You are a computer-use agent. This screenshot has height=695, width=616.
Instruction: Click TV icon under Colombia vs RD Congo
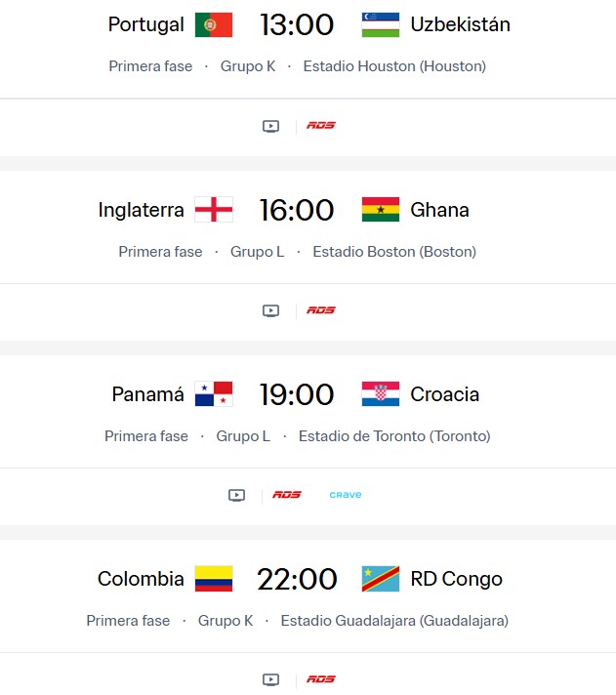271,679
